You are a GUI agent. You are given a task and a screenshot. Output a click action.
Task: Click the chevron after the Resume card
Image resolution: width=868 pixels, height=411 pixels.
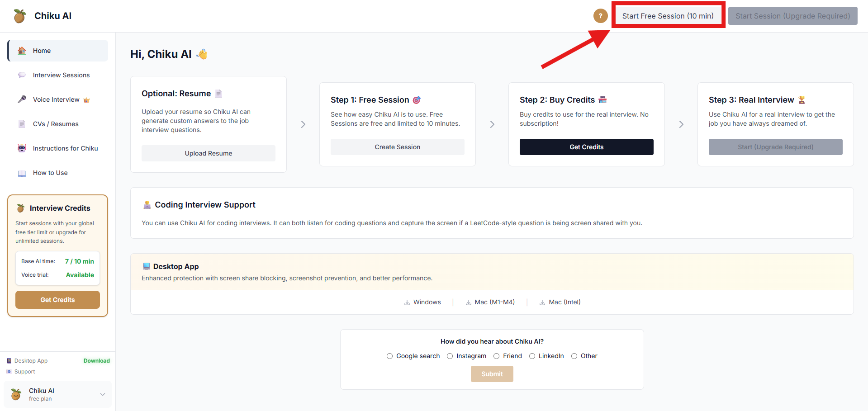(x=303, y=124)
